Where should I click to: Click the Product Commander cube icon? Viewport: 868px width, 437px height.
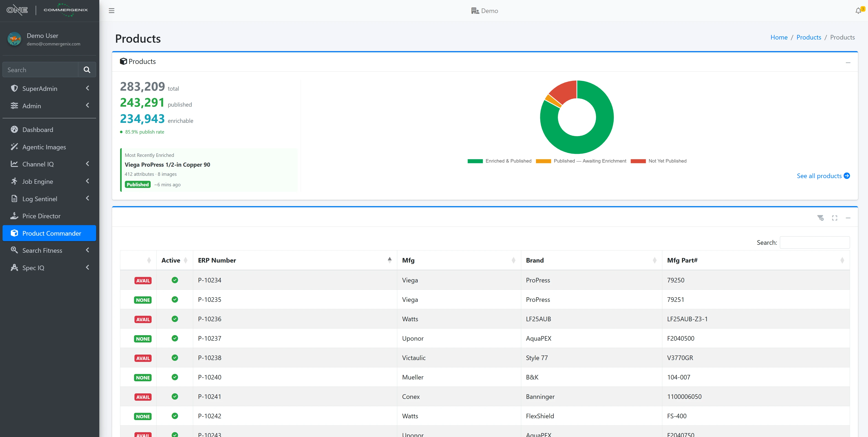[x=14, y=233]
